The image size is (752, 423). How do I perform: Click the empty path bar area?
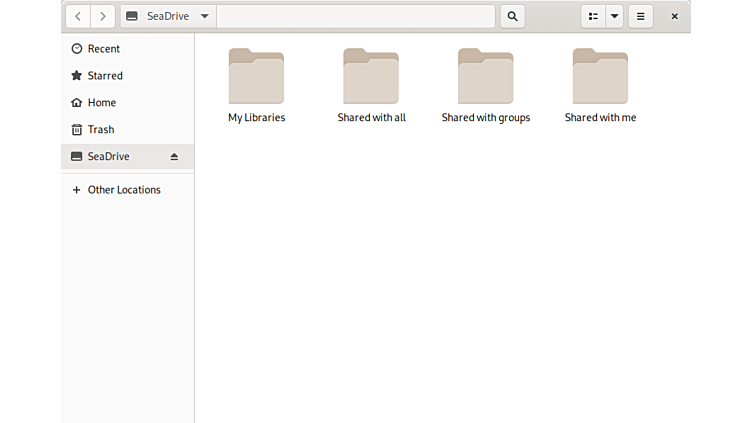355,16
